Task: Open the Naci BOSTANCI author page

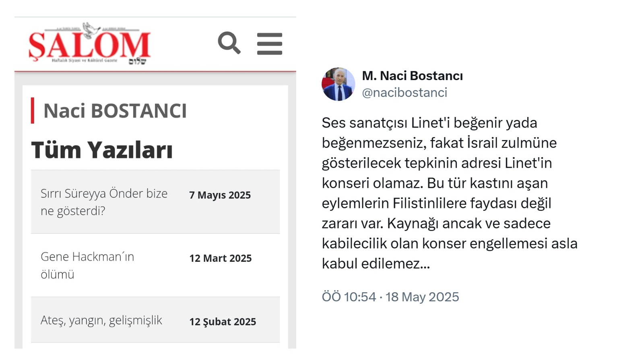Action: tap(116, 110)
